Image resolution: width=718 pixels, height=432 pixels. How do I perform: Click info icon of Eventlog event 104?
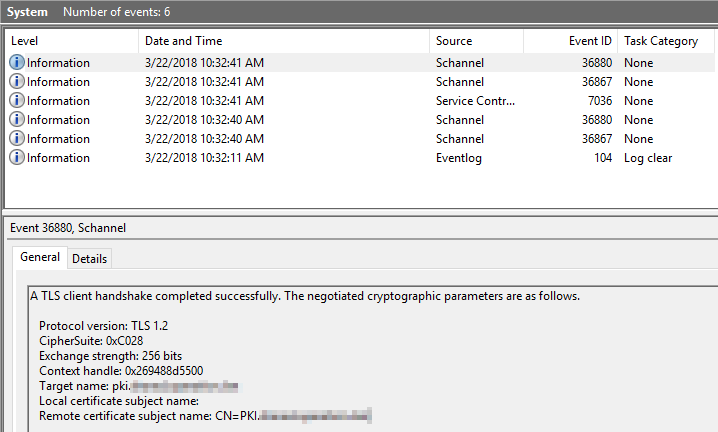pyautogui.click(x=17, y=158)
